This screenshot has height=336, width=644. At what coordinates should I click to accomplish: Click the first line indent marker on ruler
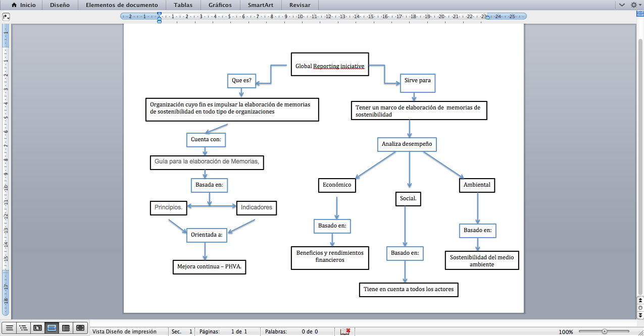[x=160, y=14]
